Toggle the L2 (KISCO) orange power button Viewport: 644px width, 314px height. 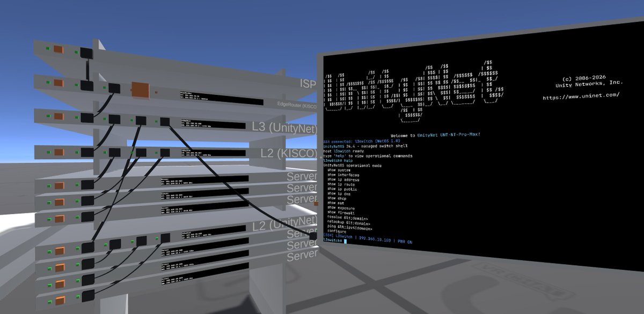coord(58,152)
